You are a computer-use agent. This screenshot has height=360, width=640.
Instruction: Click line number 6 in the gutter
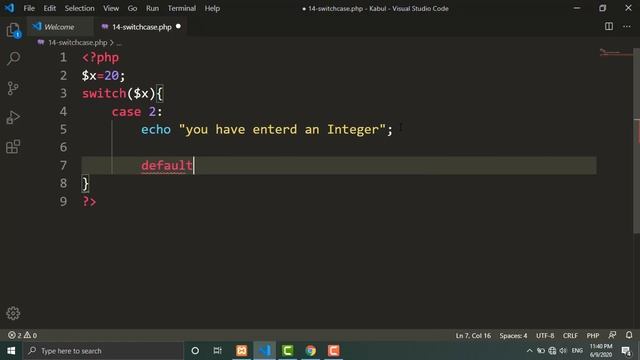(x=63, y=147)
